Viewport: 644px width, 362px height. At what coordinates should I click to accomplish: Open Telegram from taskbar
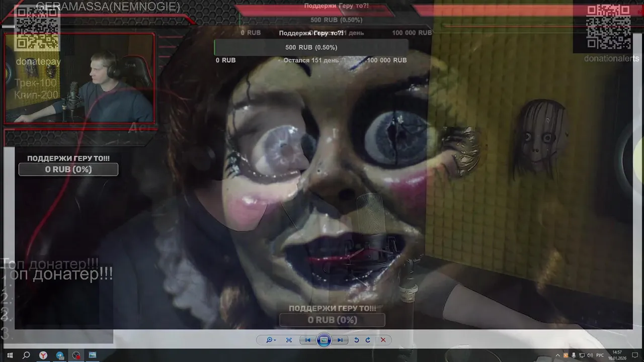point(60,355)
